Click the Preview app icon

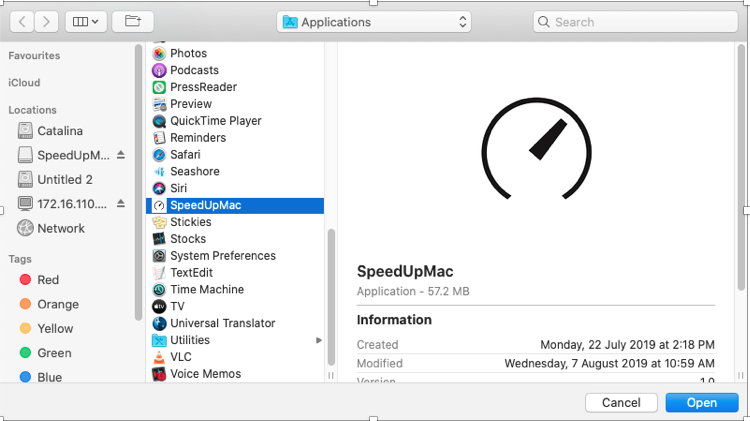(159, 104)
